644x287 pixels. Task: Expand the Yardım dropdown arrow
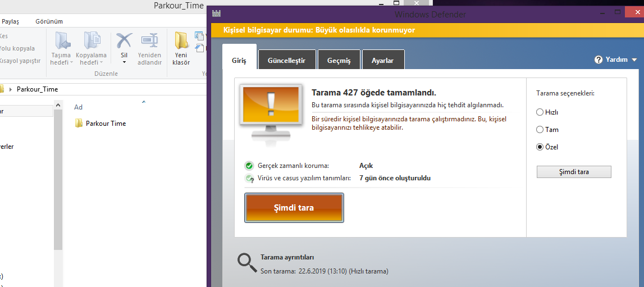634,60
